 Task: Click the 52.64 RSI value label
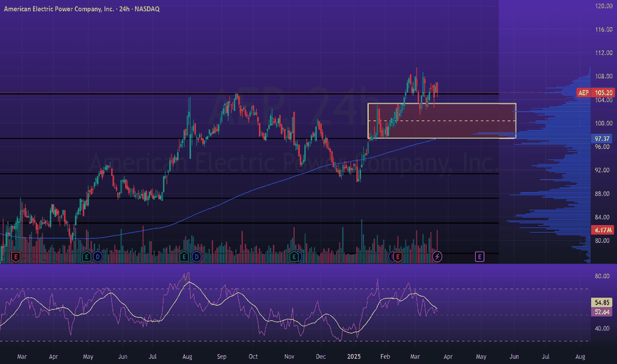602,312
